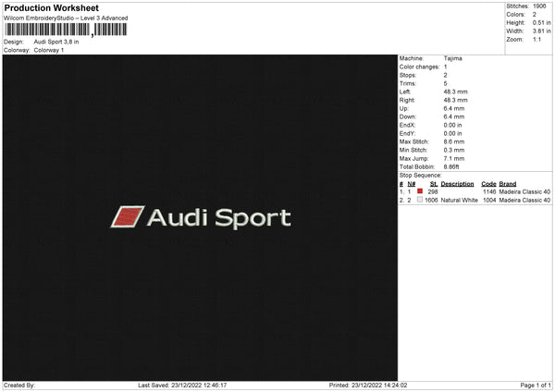Click the 'Natural White' description

tap(459, 201)
